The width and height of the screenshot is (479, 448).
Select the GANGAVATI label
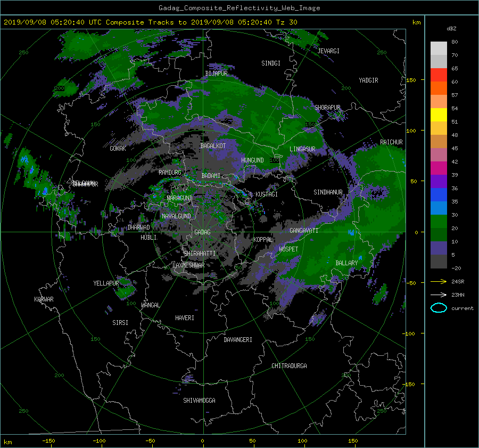click(x=304, y=230)
